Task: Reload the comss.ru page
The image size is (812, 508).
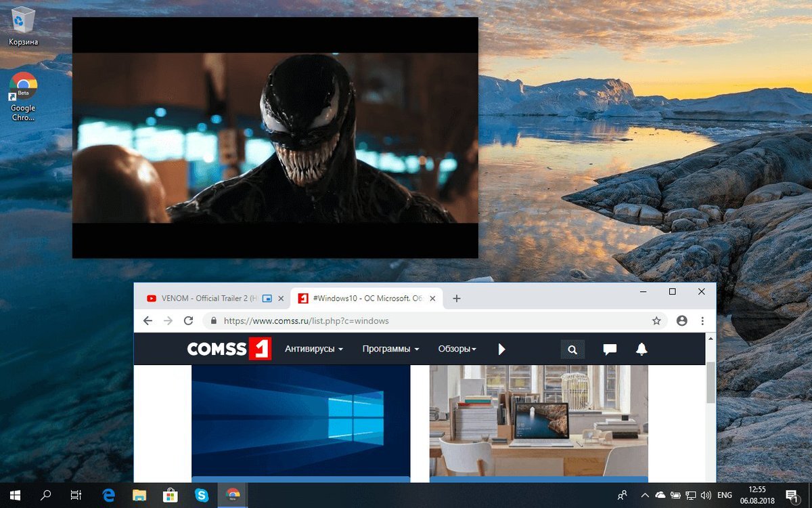Action: (x=189, y=320)
